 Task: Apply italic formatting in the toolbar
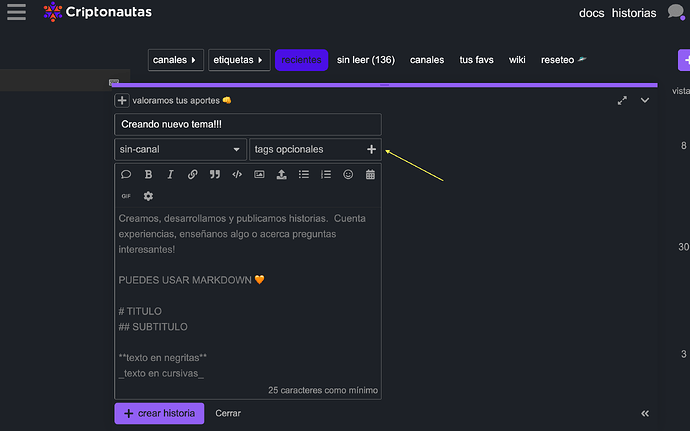170,174
